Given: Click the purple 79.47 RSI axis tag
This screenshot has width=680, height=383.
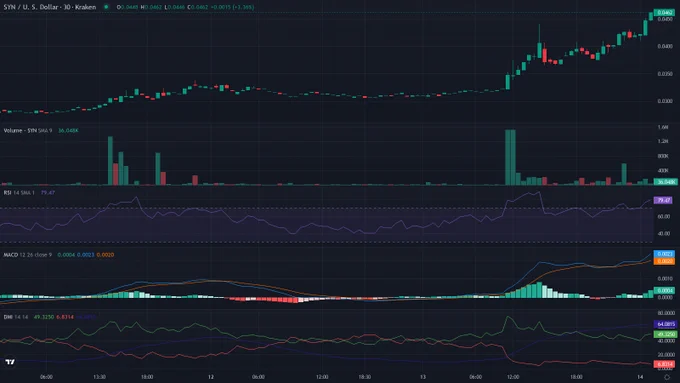Looking at the screenshot, I should tap(663, 200).
